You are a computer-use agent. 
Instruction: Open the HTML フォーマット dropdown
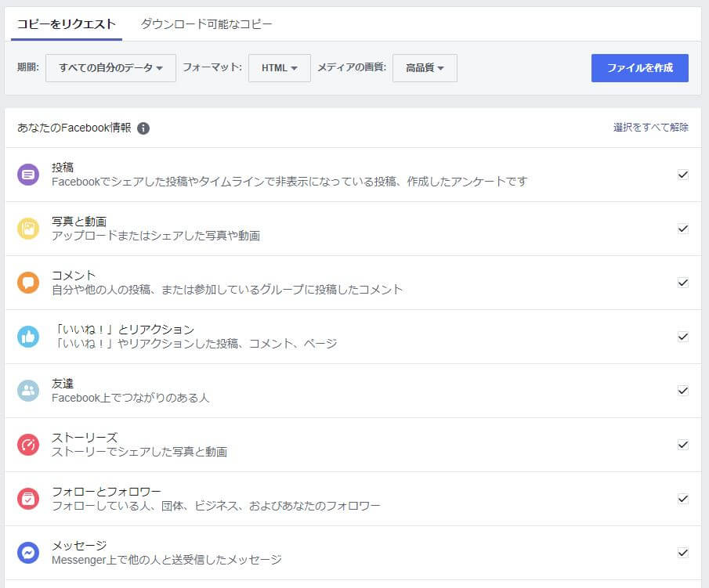(279, 68)
